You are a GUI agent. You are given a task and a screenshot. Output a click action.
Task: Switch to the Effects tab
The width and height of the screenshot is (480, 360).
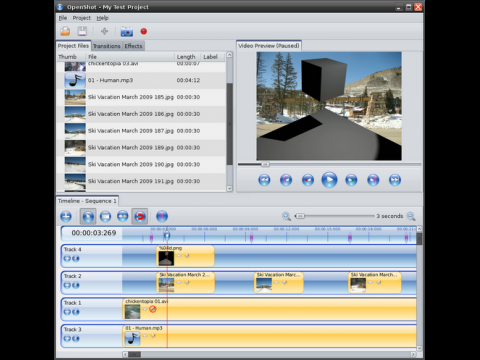click(x=133, y=46)
